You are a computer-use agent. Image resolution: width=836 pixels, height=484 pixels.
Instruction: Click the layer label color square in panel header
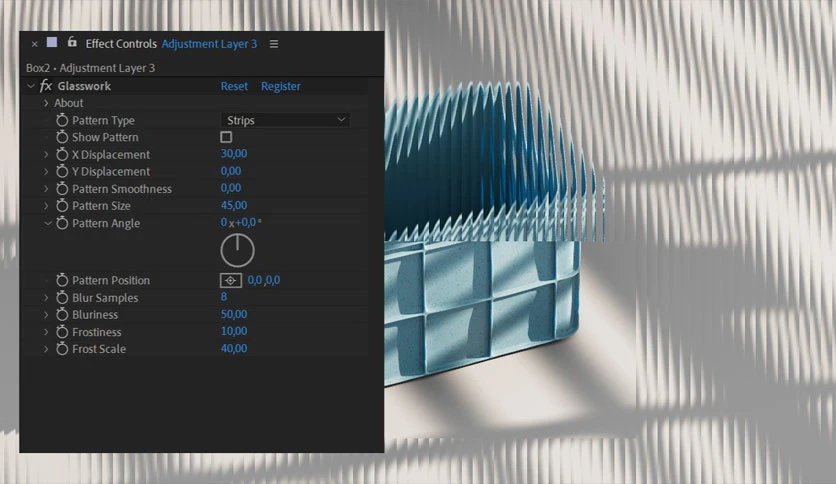[52, 42]
